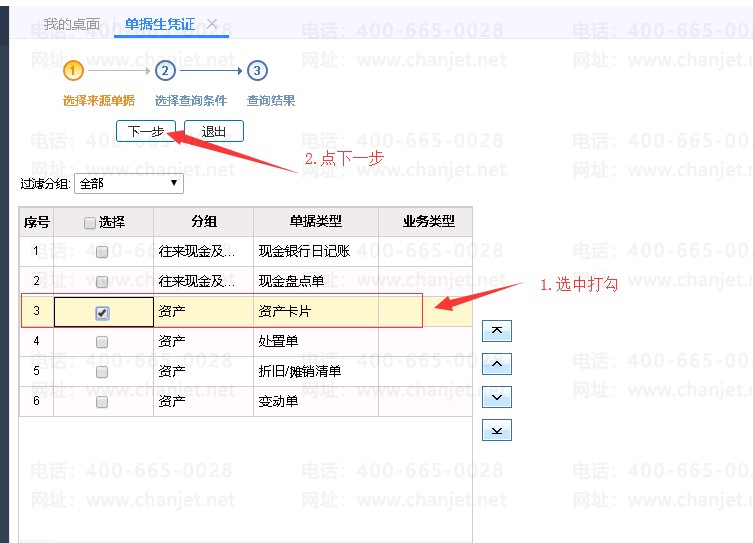Viewport: 753px width, 543px height.
Task: Click the 单据类型 column header
Action: click(x=316, y=222)
